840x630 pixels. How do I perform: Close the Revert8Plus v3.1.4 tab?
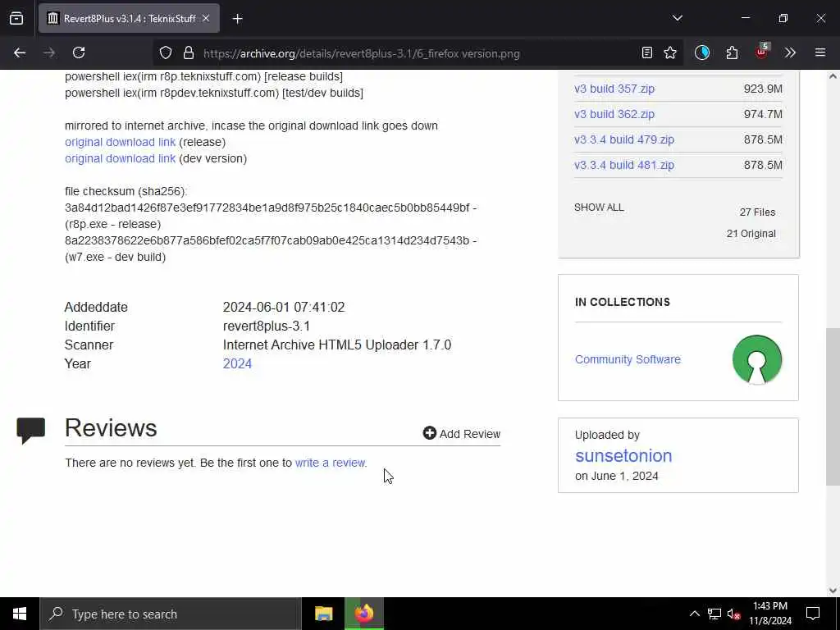[206, 18]
